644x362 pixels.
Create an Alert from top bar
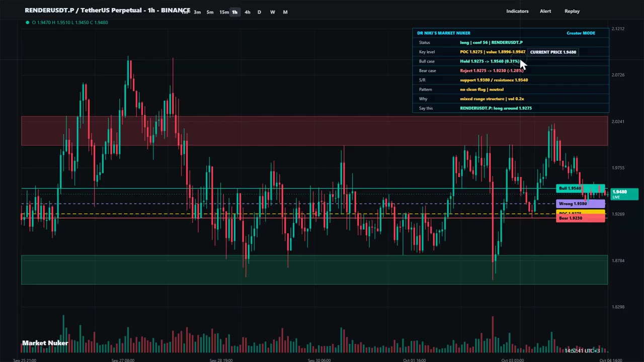[545, 11]
